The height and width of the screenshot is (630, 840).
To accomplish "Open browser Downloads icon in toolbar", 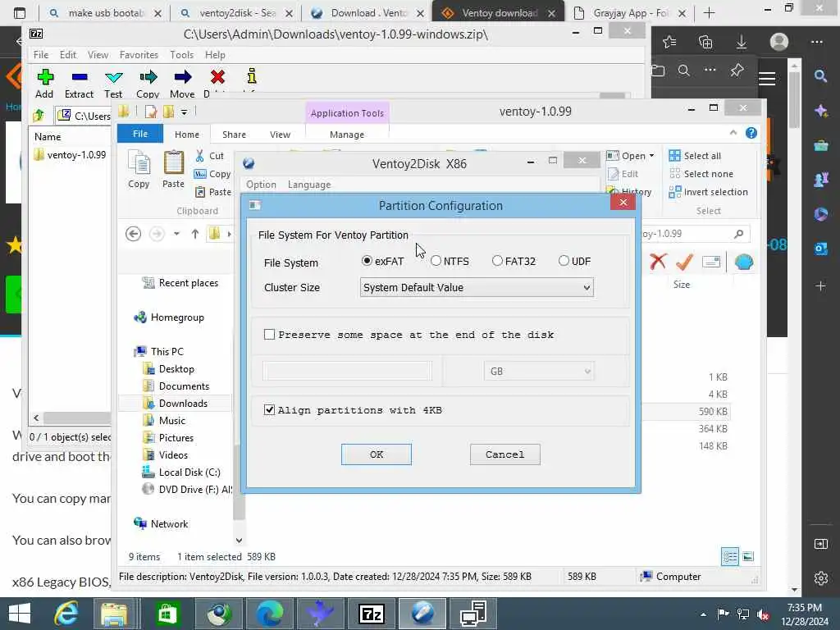I will [x=742, y=42].
